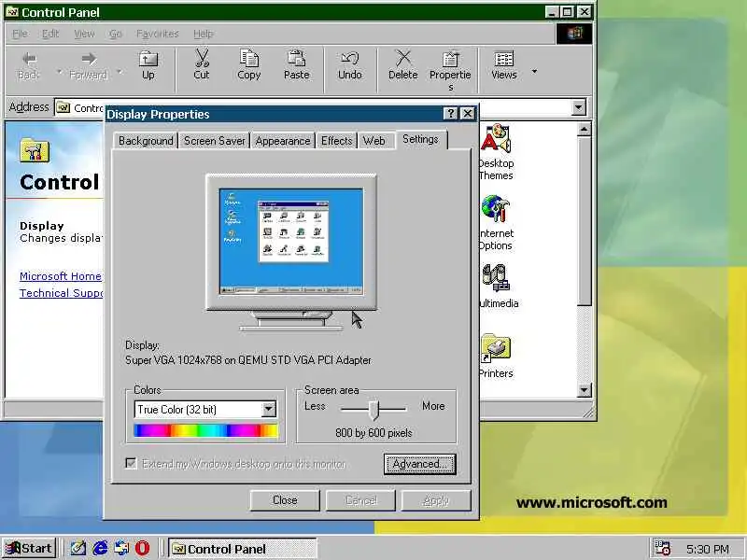747x560 pixels.
Task: Click the Show Desktop quick launch icon
Action: pyautogui.click(x=78, y=548)
